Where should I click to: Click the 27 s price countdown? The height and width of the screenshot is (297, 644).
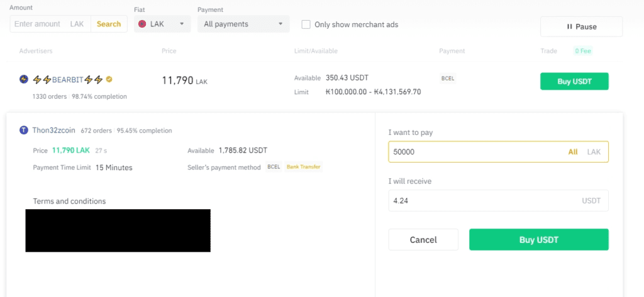(101, 151)
